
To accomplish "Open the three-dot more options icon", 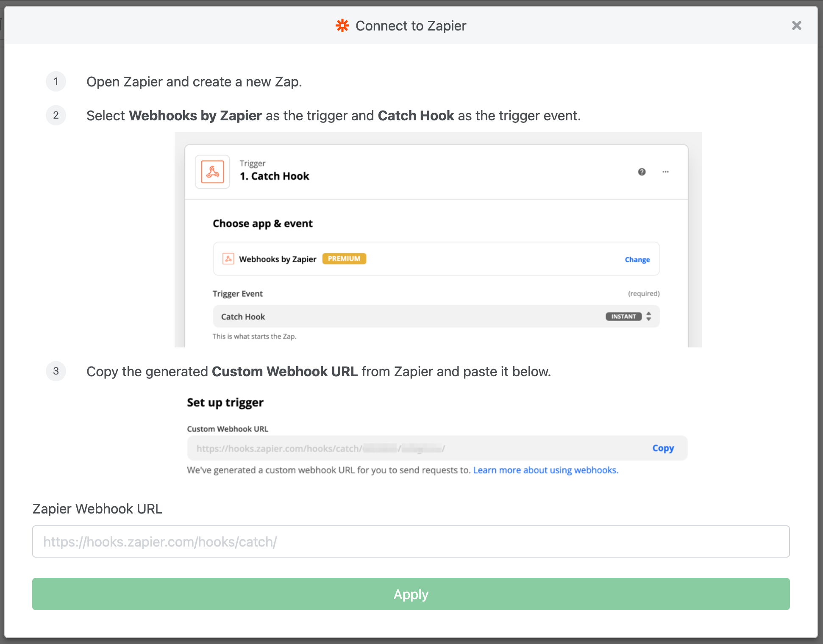I will (x=665, y=172).
